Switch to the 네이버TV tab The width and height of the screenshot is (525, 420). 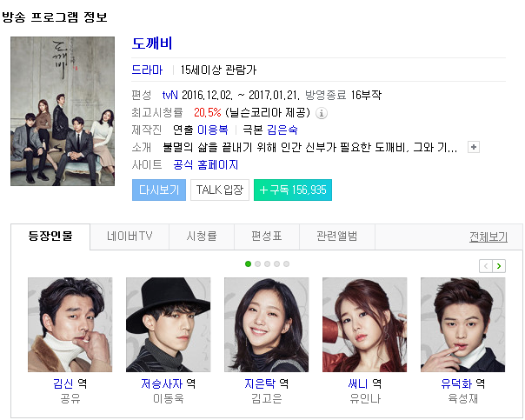(130, 237)
